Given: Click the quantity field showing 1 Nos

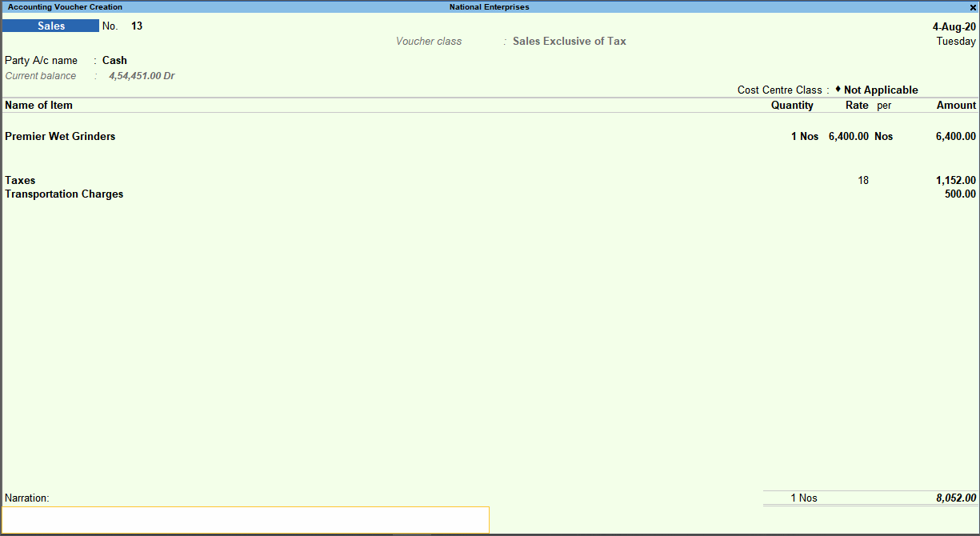Looking at the screenshot, I should pos(804,136).
